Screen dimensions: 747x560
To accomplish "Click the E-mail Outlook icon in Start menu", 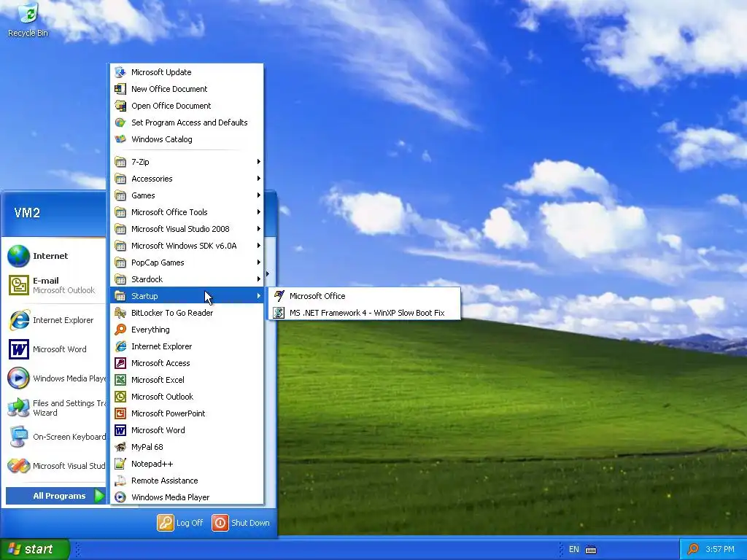I will [x=18, y=285].
